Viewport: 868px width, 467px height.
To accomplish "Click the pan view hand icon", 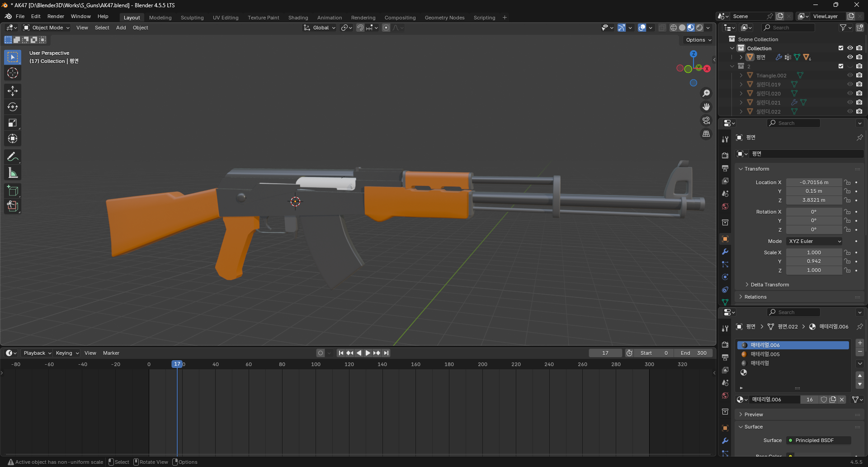I will [x=706, y=107].
